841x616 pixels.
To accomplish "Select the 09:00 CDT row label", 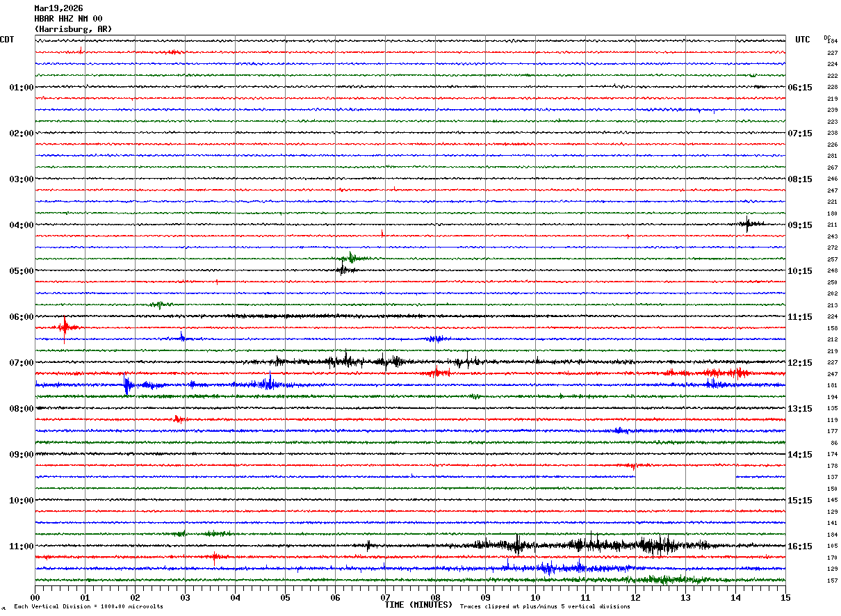I will point(22,455).
